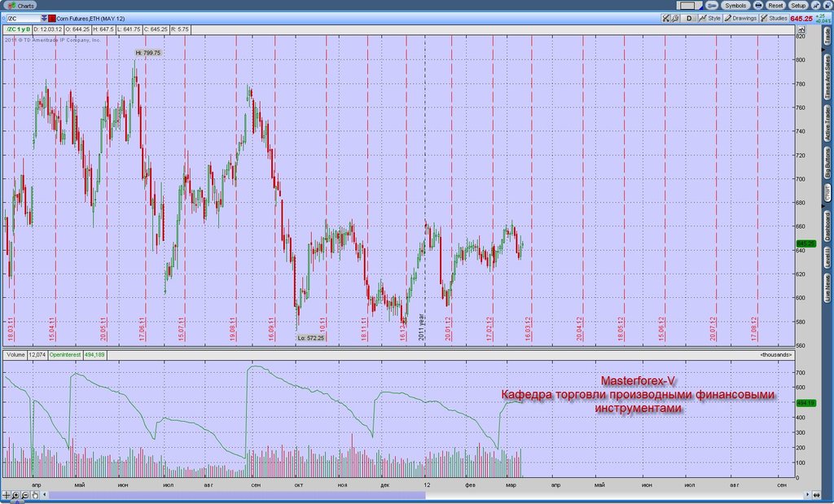The height and width of the screenshot is (504, 834).
Task: Click the zoom in magnifier icon
Action: [x=15, y=495]
